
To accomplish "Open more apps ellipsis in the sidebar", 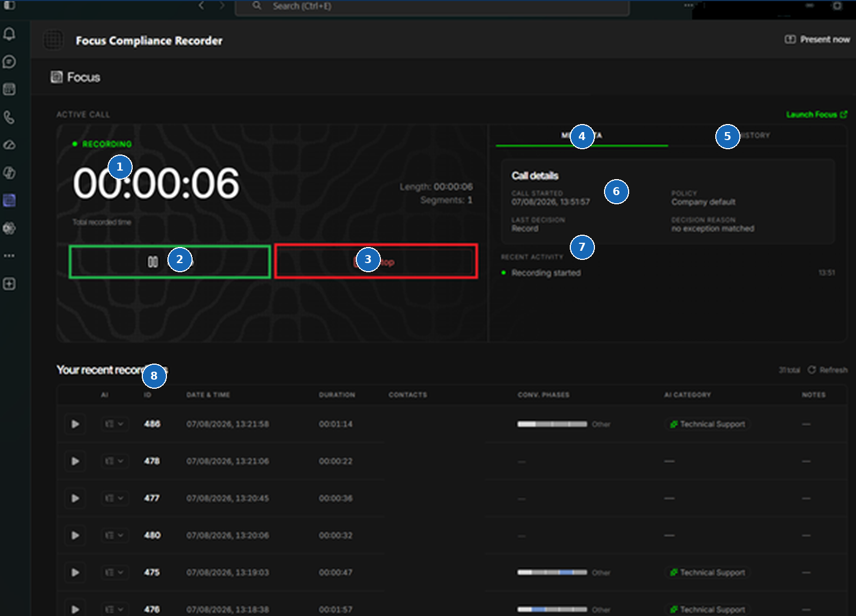I will pyautogui.click(x=9, y=256).
